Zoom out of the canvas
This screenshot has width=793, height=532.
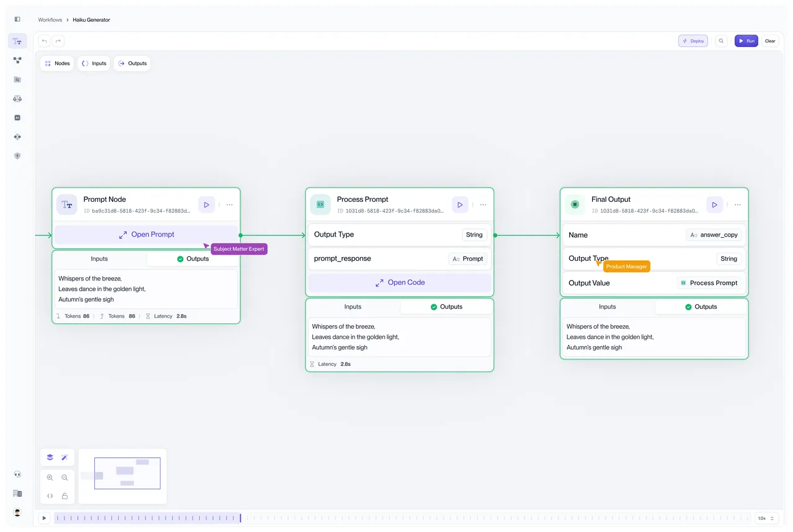[x=64, y=478]
